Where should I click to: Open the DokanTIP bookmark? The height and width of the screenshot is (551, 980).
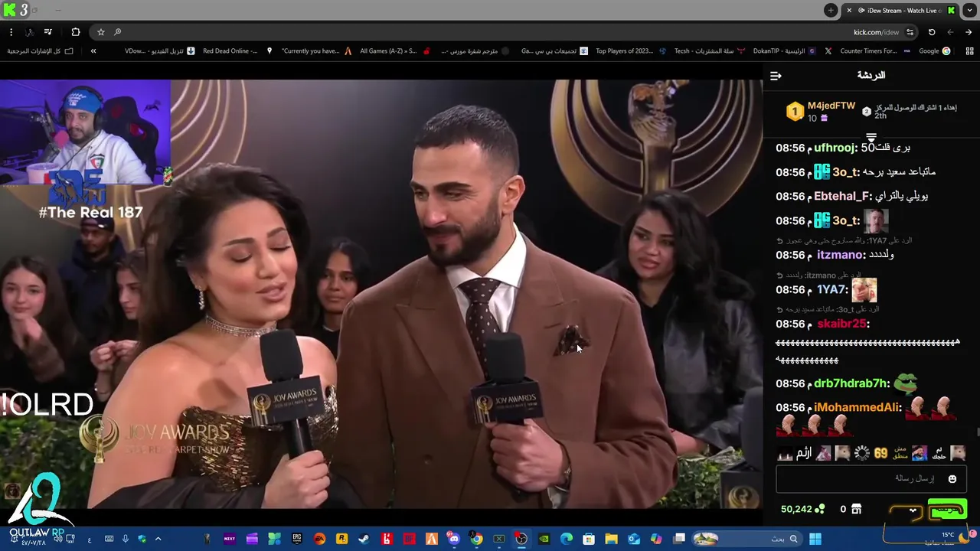point(786,51)
